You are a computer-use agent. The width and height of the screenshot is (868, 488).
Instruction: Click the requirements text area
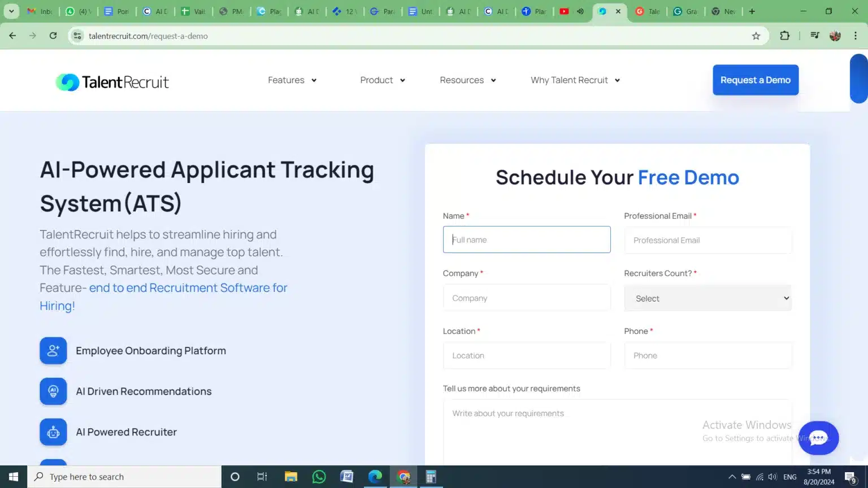pos(617,432)
